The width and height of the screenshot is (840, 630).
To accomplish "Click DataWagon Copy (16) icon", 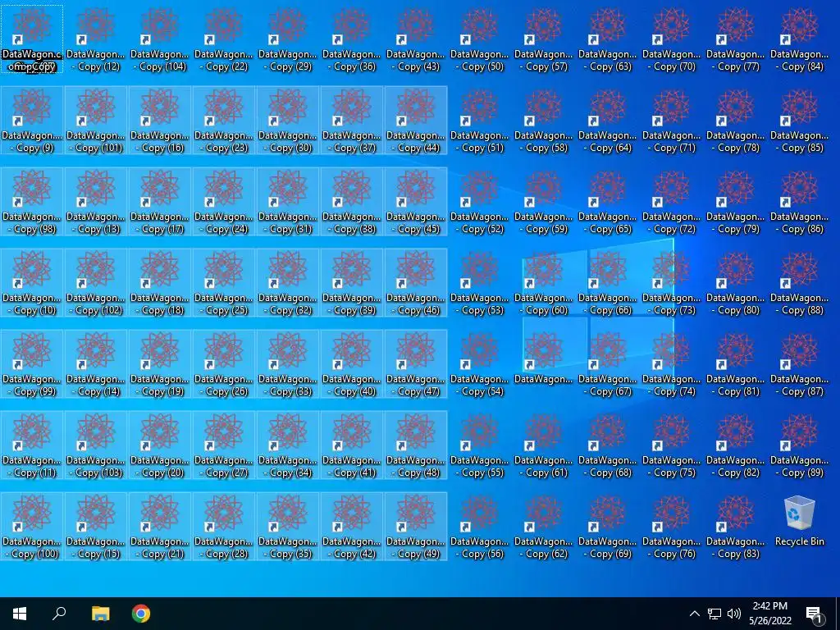I will point(160,121).
